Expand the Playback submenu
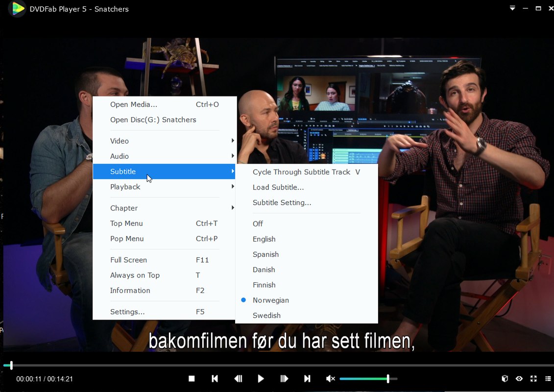 pyautogui.click(x=164, y=187)
